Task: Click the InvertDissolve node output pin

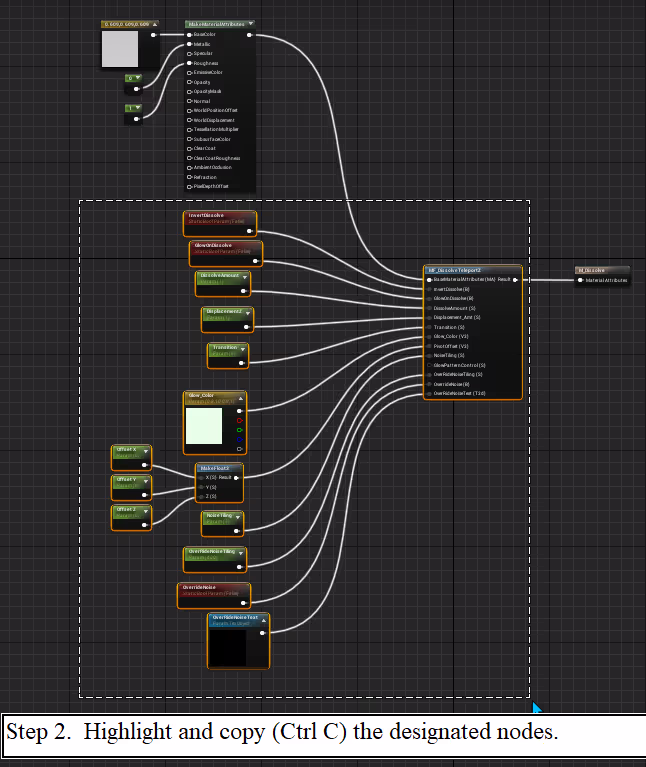Action: (249, 231)
